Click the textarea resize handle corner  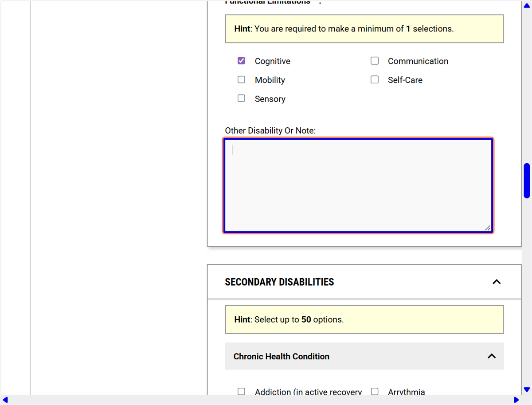488,228
